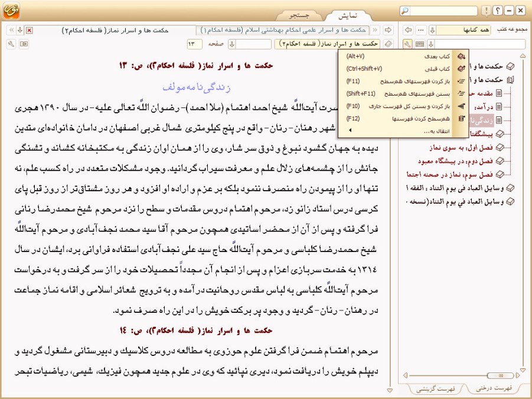Click the double chevron beside فلسفه احکام۱ tab

[x=375, y=30]
